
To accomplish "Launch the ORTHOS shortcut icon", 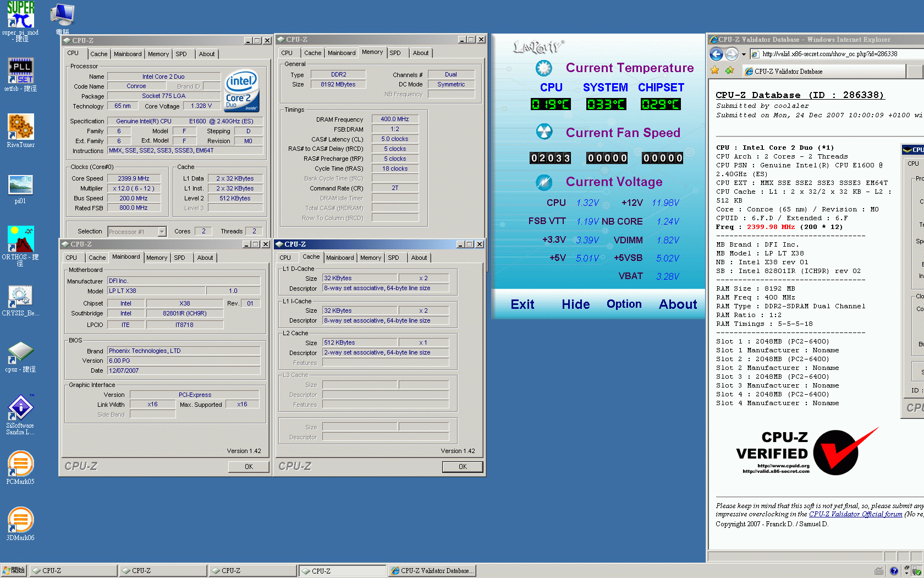I will (x=20, y=246).
